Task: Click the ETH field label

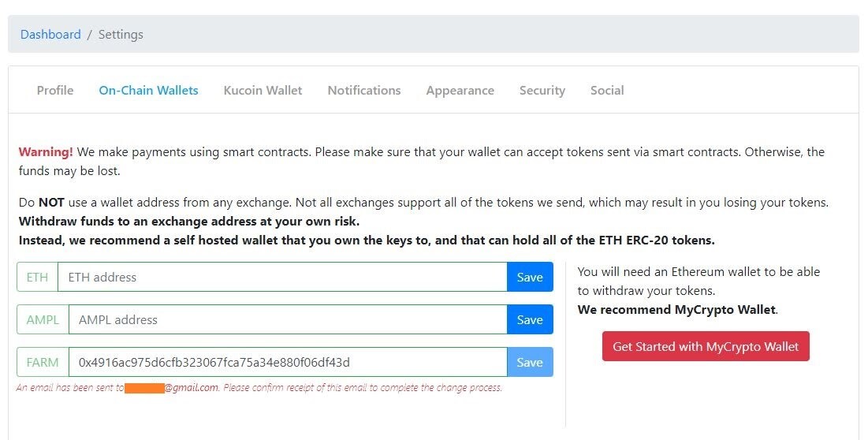Action: tap(37, 277)
